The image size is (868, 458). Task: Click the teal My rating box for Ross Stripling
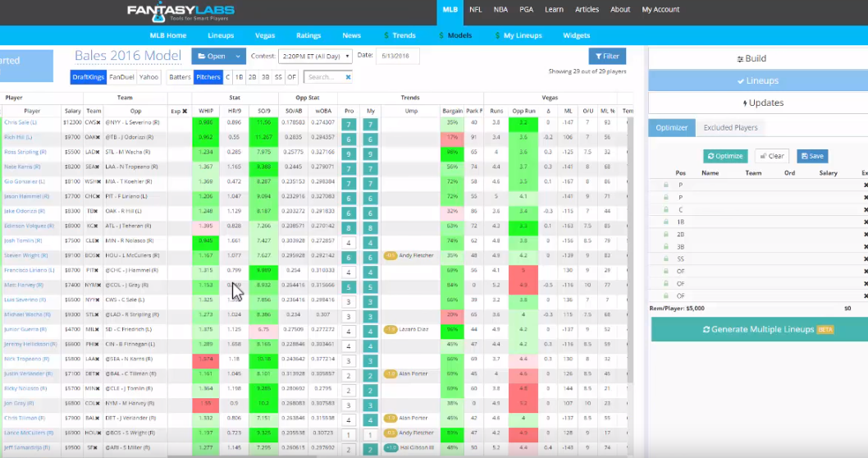click(x=370, y=154)
